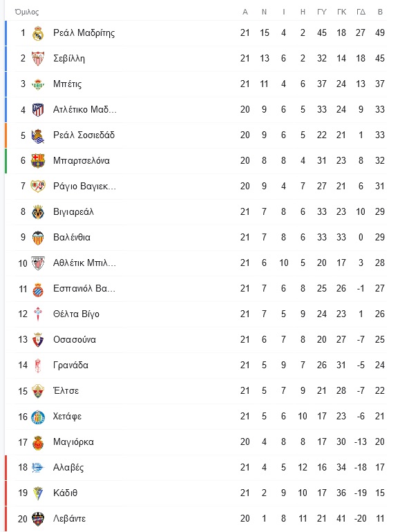Open the Ρεάλ Σοσιεδάδ team link
The height and width of the screenshot is (532, 400).
(84, 135)
